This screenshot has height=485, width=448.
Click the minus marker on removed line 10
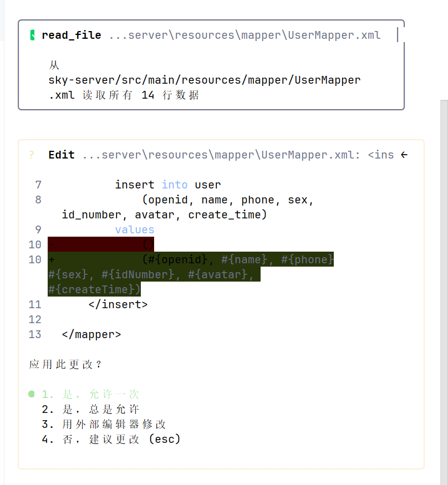coord(52,244)
